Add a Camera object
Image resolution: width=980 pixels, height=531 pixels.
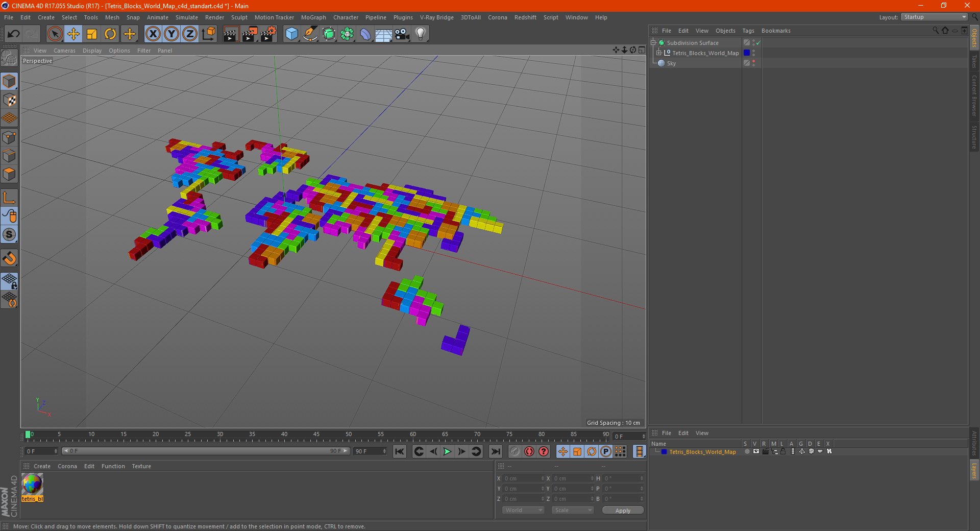pyautogui.click(x=402, y=34)
